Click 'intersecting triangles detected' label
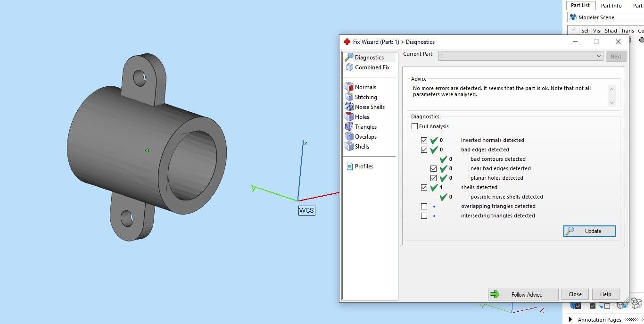Viewport: 644px width, 324px height. tap(498, 216)
